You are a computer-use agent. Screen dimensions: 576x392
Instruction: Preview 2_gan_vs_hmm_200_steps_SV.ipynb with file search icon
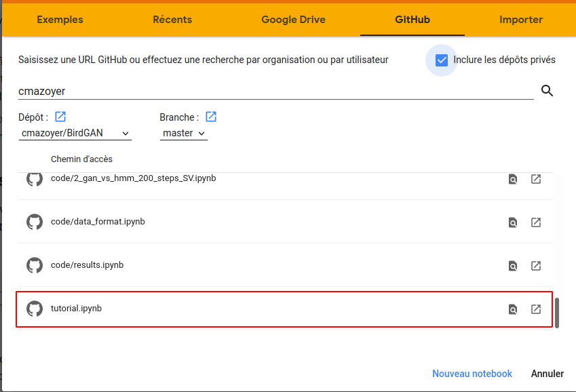coord(513,179)
